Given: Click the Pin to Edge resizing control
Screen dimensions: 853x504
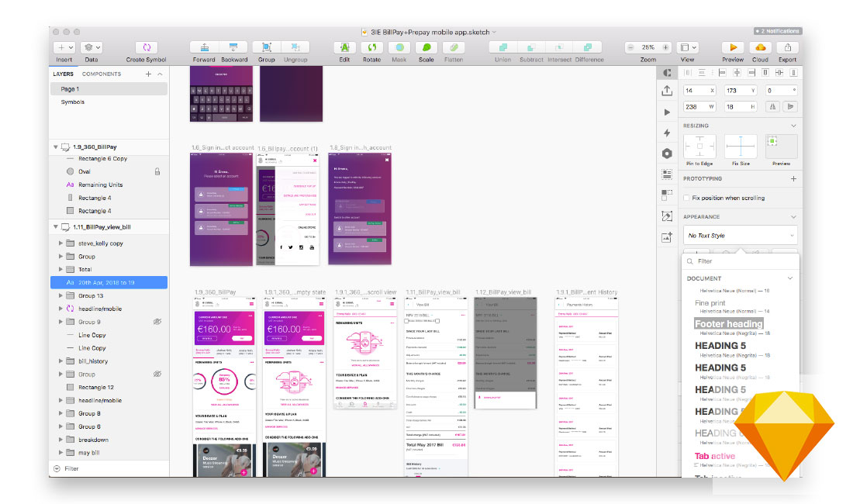Looking at the screenshot, I should (699, 147).
